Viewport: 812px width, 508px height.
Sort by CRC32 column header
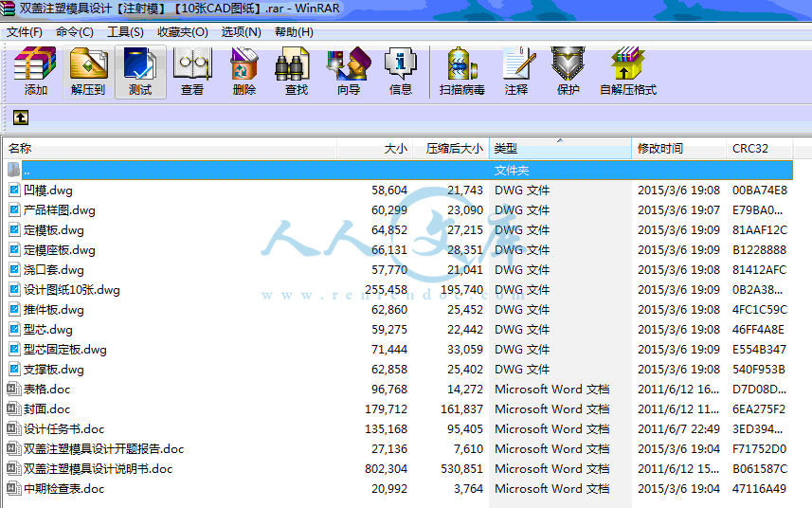point(759,149)
